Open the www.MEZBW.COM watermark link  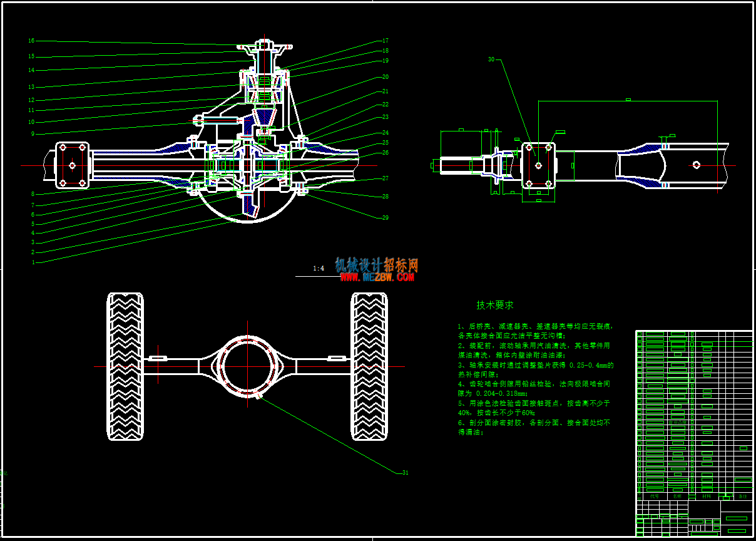pyautogui.click(x=377, y=277)
